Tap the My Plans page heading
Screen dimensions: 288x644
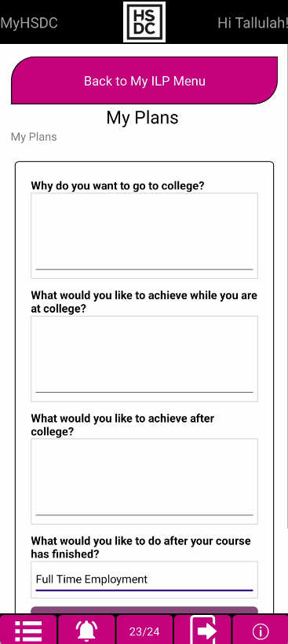pyautogui.click(x=142, y=118)
